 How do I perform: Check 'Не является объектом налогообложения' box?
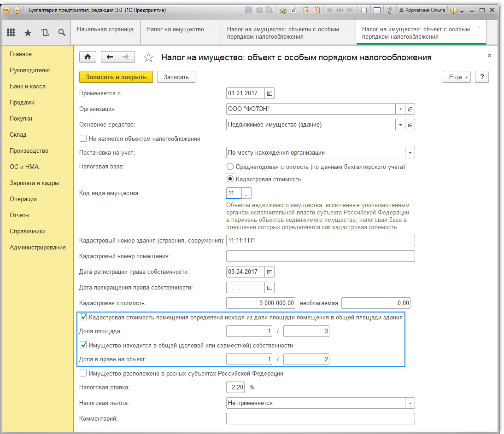tap(83, 138)
